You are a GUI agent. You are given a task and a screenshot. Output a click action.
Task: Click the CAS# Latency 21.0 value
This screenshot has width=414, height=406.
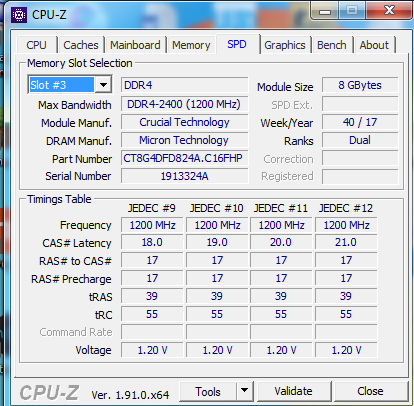pos(346,242)
